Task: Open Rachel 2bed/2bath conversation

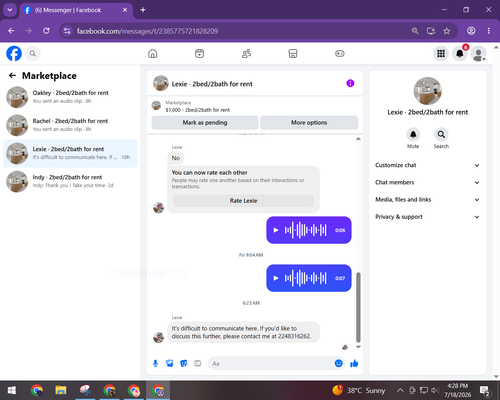Action: point(70,125)
